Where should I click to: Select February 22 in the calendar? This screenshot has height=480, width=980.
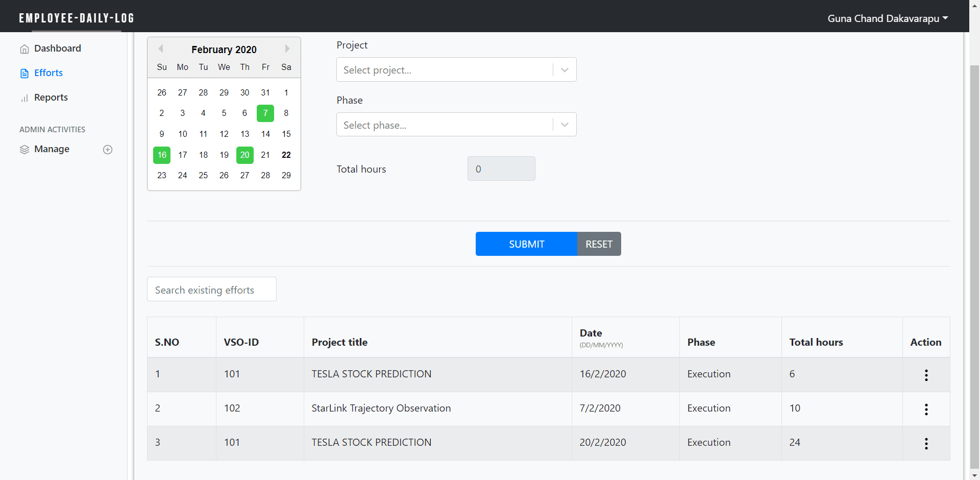click(x=286, y=155)
